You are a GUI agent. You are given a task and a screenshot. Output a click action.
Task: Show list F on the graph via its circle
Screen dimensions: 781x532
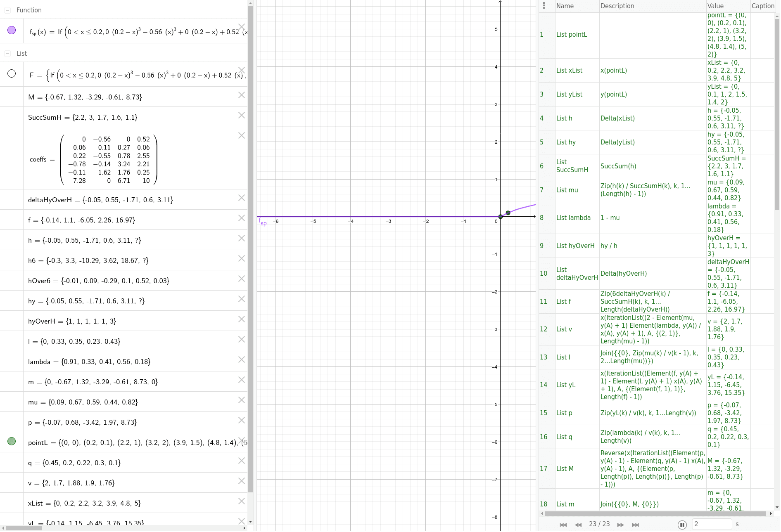11,73
